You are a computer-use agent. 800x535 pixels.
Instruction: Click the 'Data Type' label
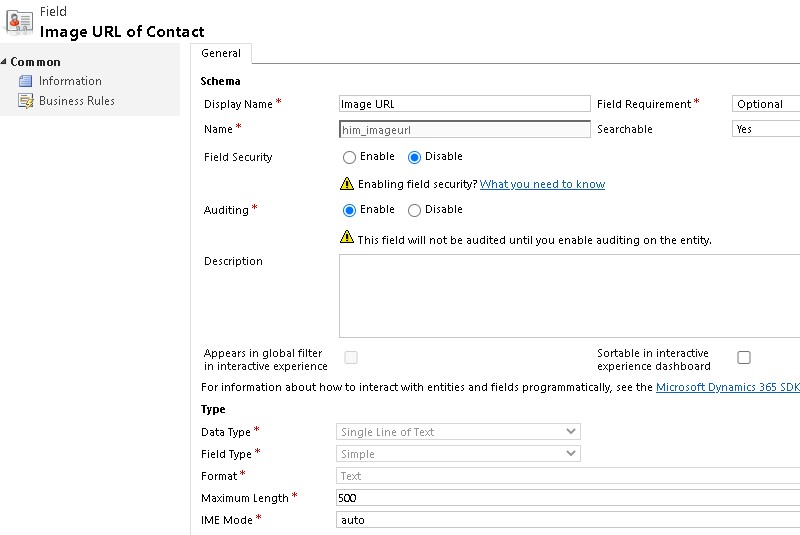click(x=226, y=432)
